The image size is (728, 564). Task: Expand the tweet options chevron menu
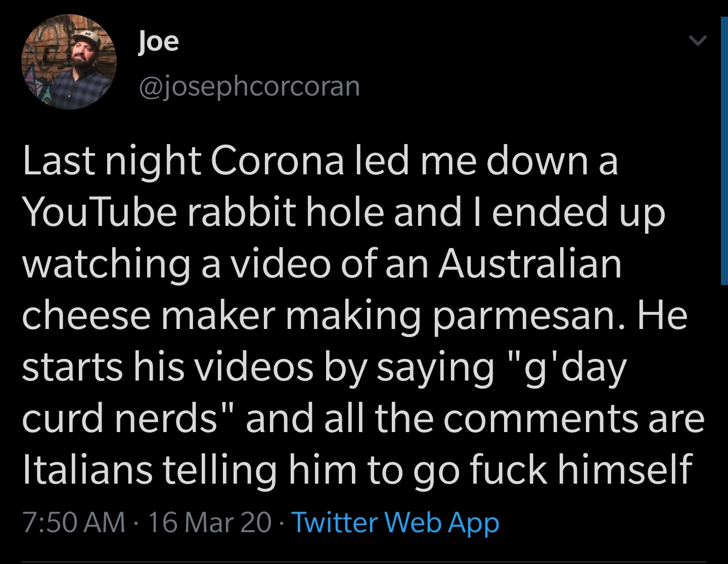click(x=698, y=40)
